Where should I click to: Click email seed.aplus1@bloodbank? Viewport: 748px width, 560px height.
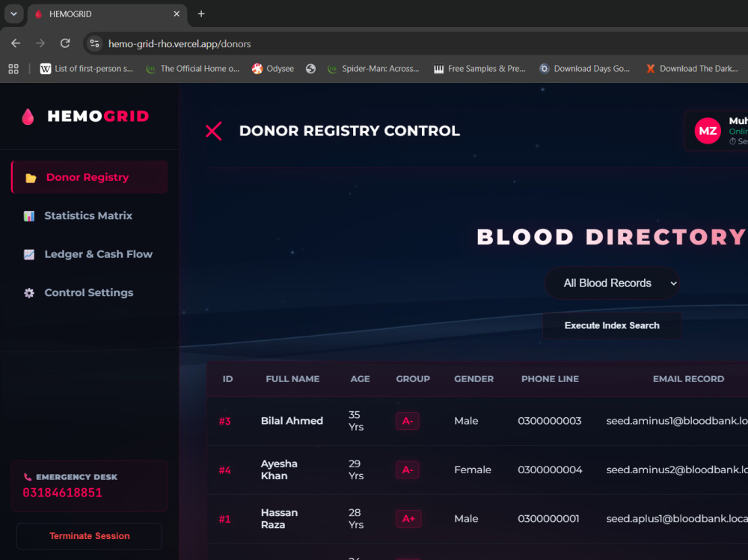pos(676,518)
